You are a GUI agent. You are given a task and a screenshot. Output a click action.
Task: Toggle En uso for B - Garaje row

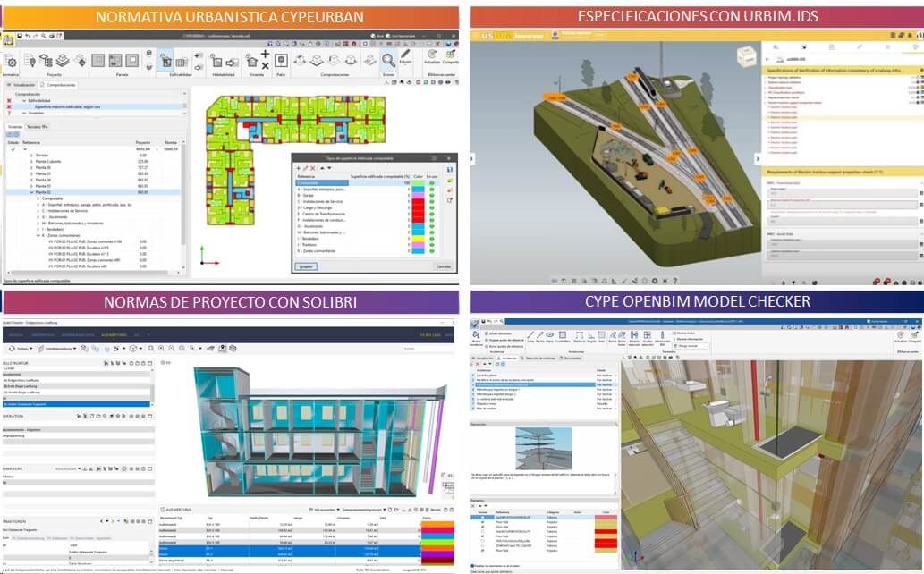[x=432, y=196]
